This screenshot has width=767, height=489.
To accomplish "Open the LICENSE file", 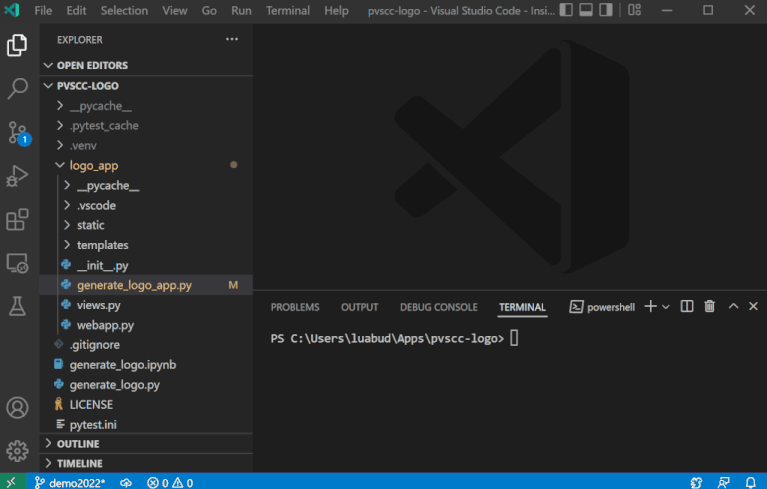I will [x=146, y=404].
